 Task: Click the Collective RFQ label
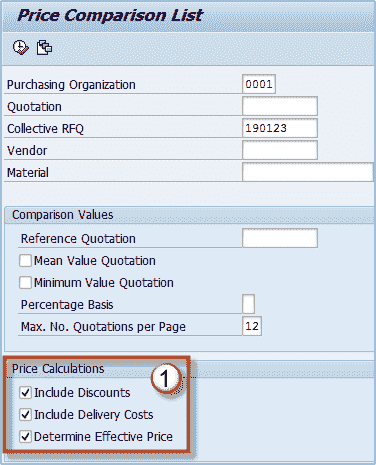click(x=45, y=129)
